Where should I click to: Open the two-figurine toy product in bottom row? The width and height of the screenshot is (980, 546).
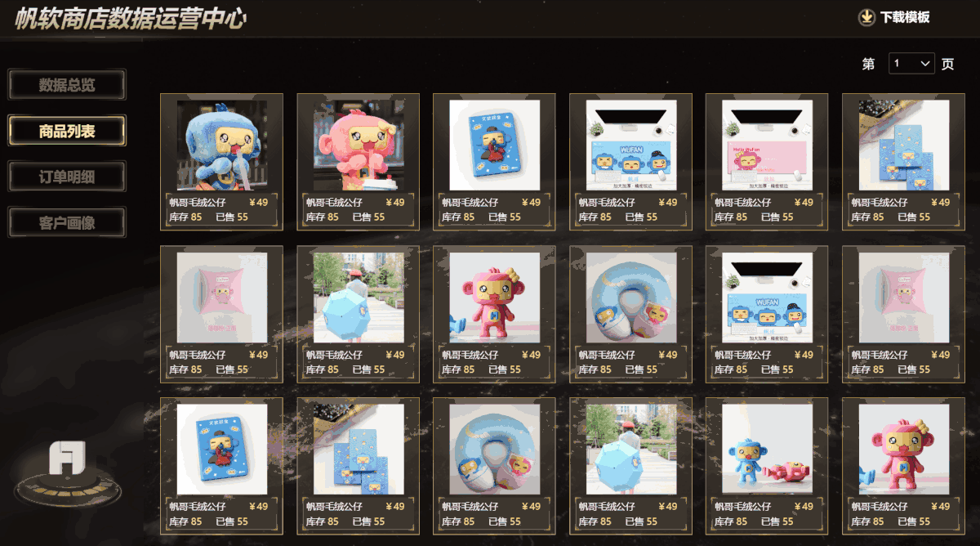click(767, 449)
